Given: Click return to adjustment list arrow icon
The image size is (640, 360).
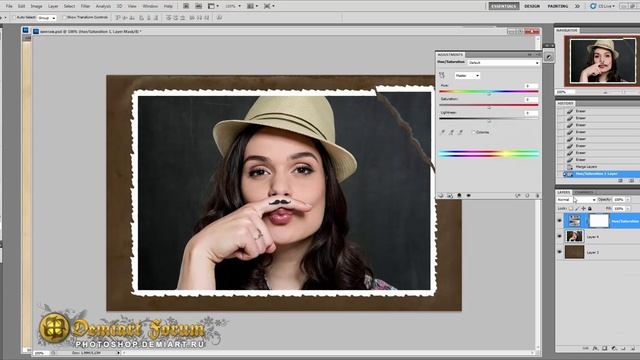Looking at the screenshot, I should pos(441,196).
